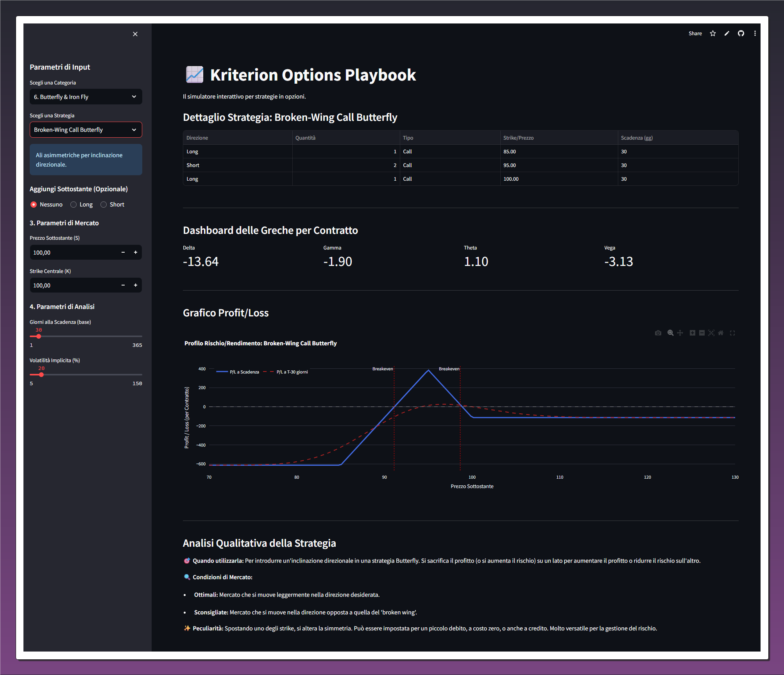Download the P/L chart as PNG
The height and width of the screenshot is (675, 784).
pyautogui.click(x=658, y=333)
